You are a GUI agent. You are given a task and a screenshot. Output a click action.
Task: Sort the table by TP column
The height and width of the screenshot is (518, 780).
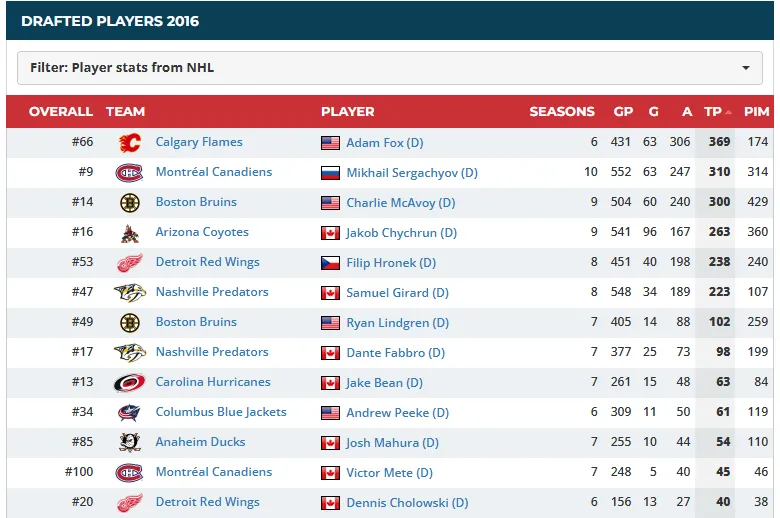pos(712,112)
